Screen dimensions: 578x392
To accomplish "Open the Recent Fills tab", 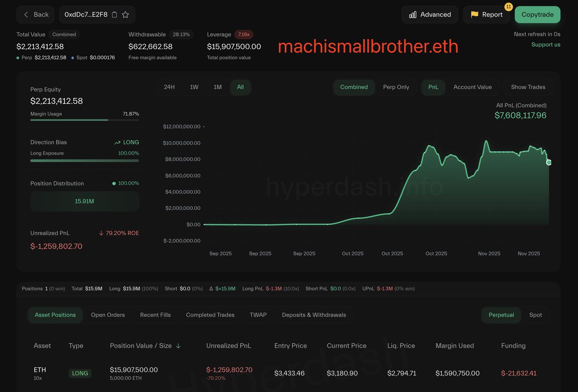I will [155, 315].
